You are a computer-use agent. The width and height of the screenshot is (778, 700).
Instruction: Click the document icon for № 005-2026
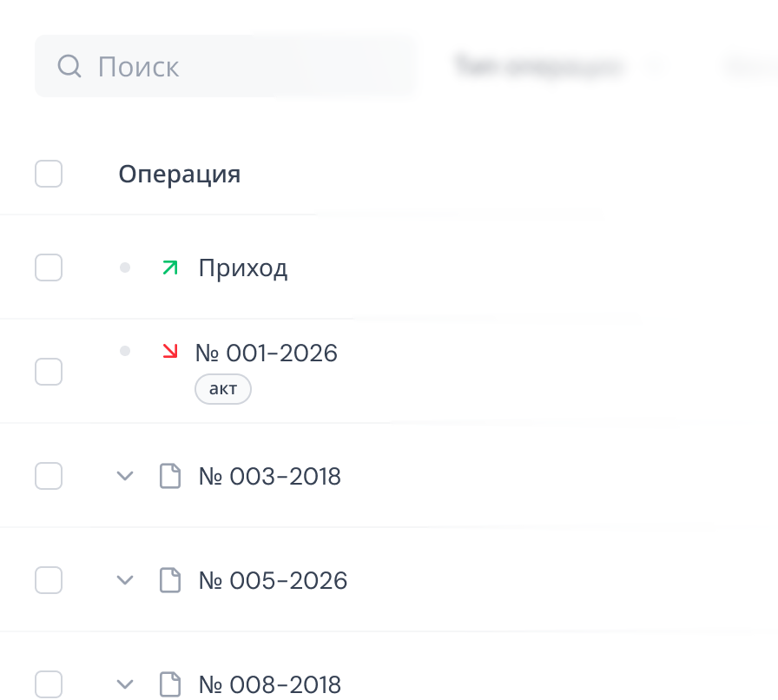click(170, 580)
